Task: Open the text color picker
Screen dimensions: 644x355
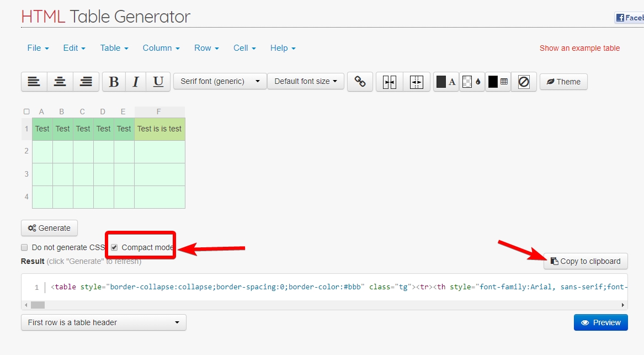Action: (x=446, y=82)
